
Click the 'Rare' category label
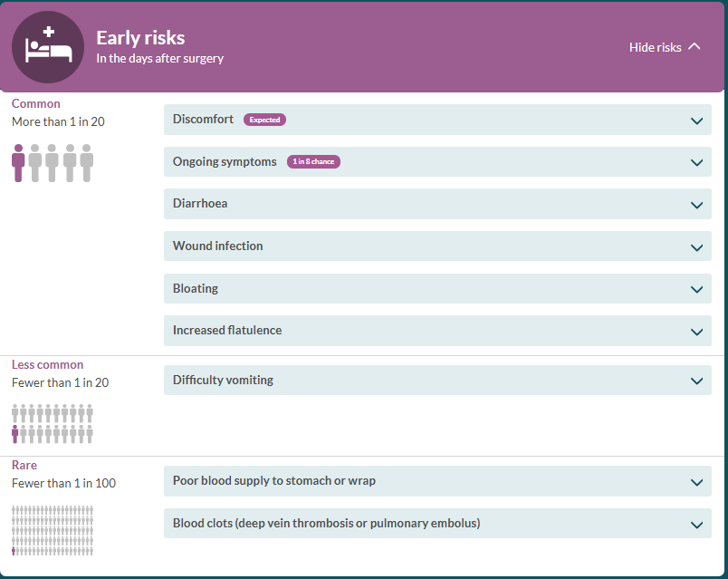[24, 465]
